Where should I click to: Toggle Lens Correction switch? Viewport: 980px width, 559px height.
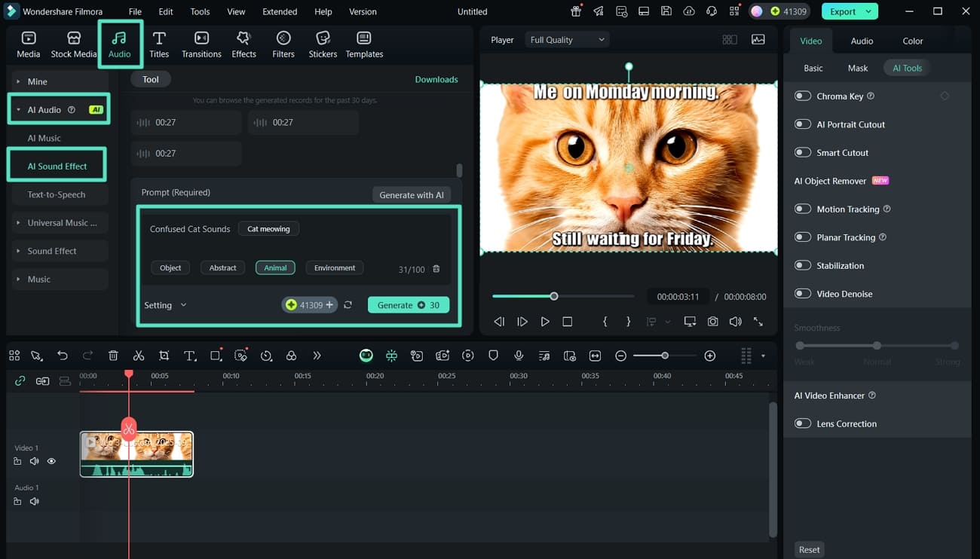click(803, 423)
